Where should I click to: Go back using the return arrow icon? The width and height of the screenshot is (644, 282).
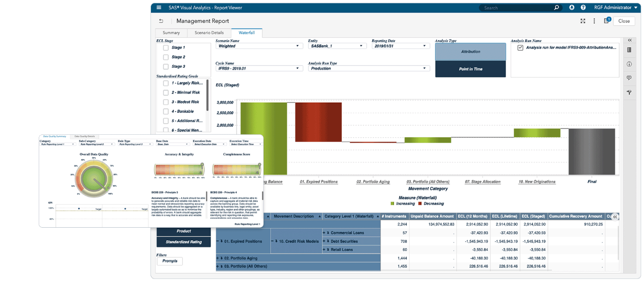[161, 21]
